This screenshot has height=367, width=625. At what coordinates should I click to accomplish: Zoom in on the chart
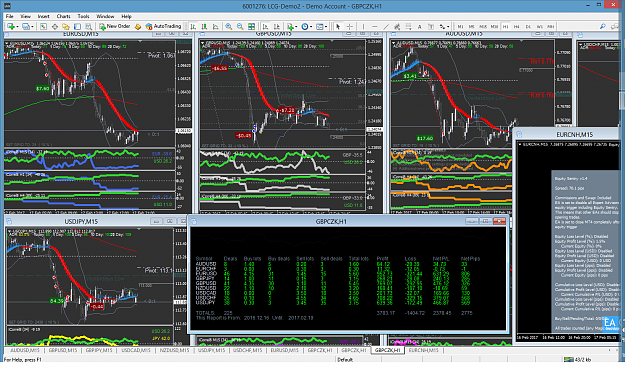click(x=228, y=27)
